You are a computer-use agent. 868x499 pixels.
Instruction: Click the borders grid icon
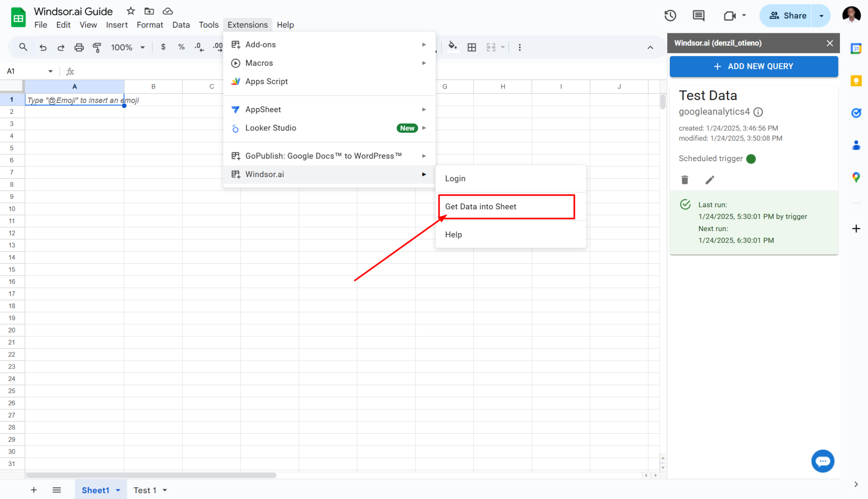click(472, 47)
